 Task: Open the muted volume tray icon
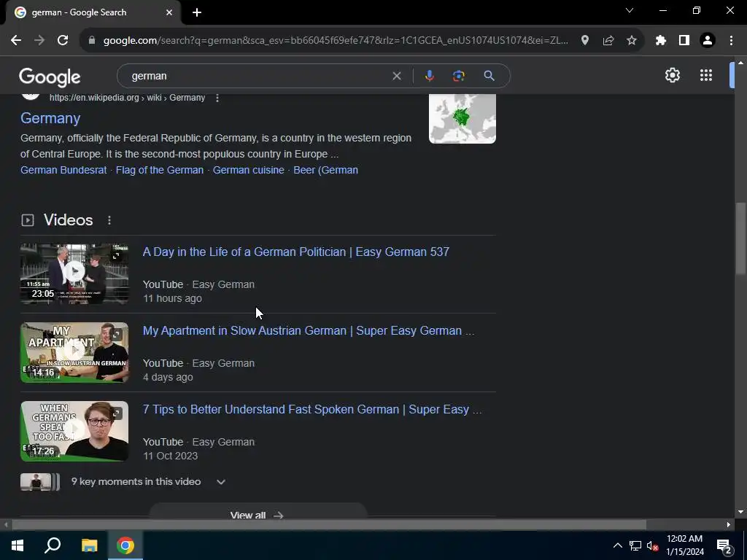coord(653,545)
